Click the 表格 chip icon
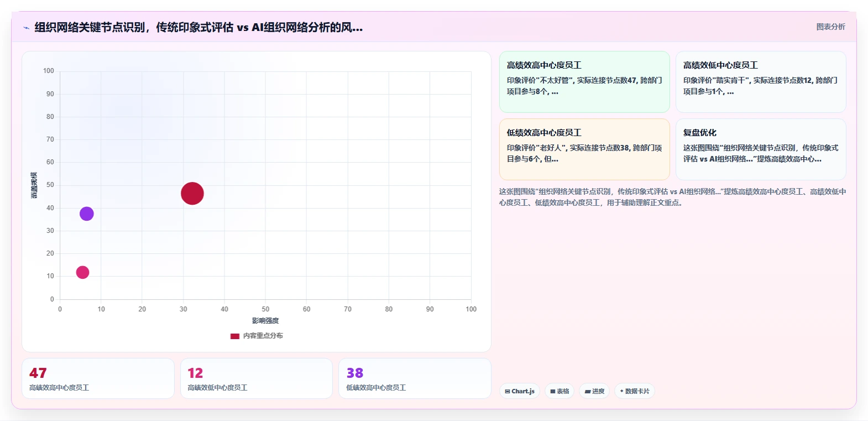The width and height of the screenshot is (868, 421). (553, 391)
